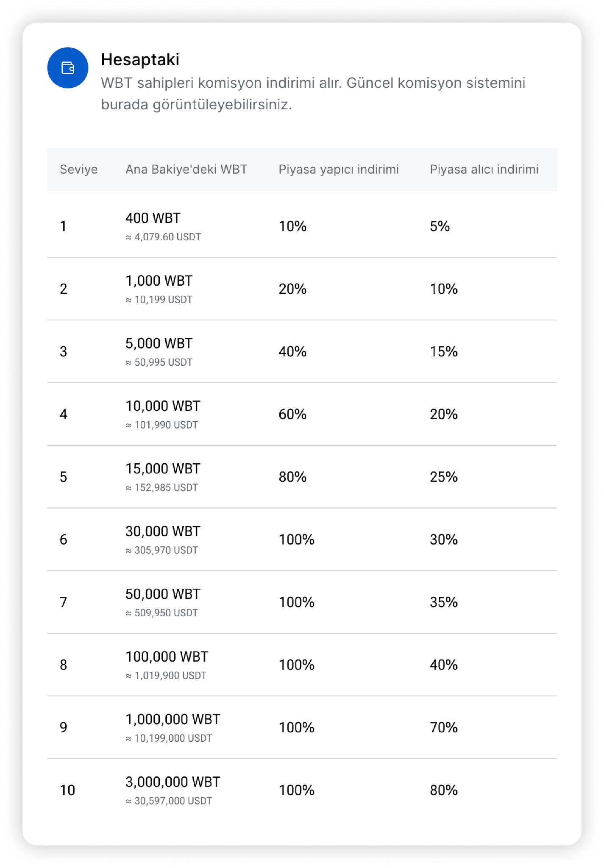Click the 1,000 WBT amount
The image size is (604, 868).
pyautogui.click(x=159, y=281)
